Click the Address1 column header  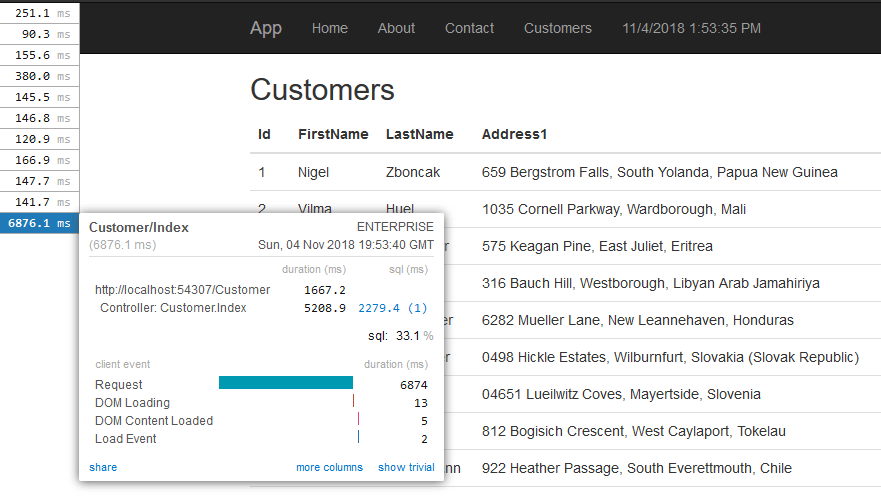(514, 134)
